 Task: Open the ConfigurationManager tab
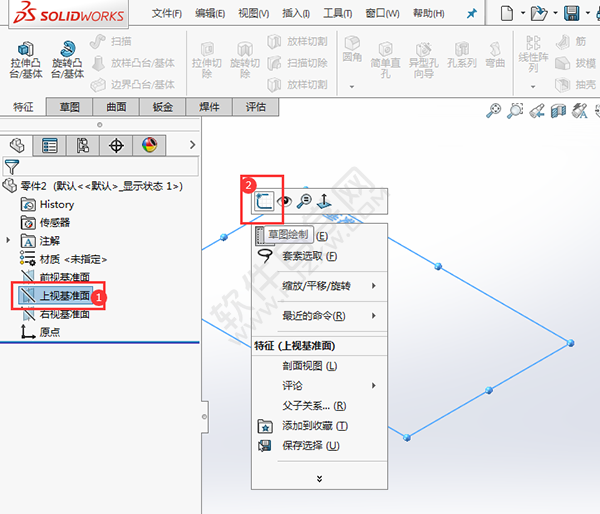pos(83,145)
